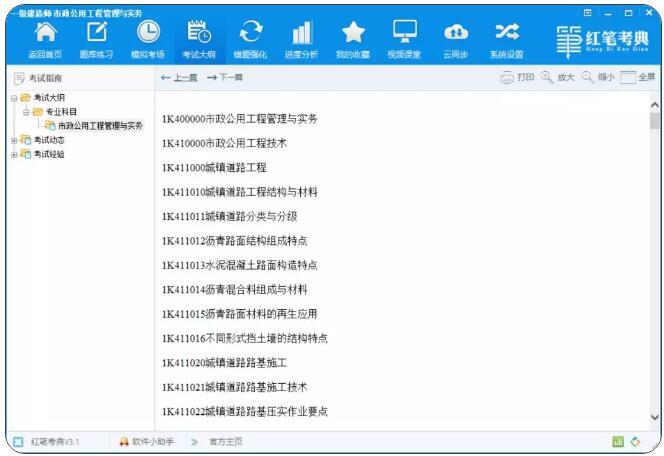This screenshot has width=664, height=456.
Task: Click the vertical scrollbar thumb
Action: 655,121
